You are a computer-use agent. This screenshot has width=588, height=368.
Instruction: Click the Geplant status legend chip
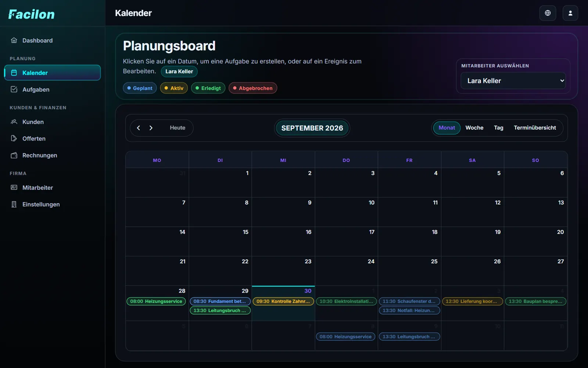(140, 88)
